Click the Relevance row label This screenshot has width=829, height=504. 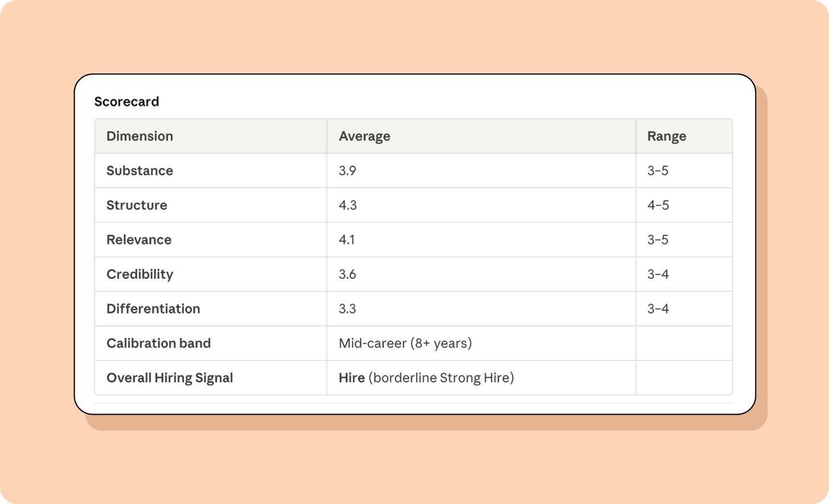139,240
